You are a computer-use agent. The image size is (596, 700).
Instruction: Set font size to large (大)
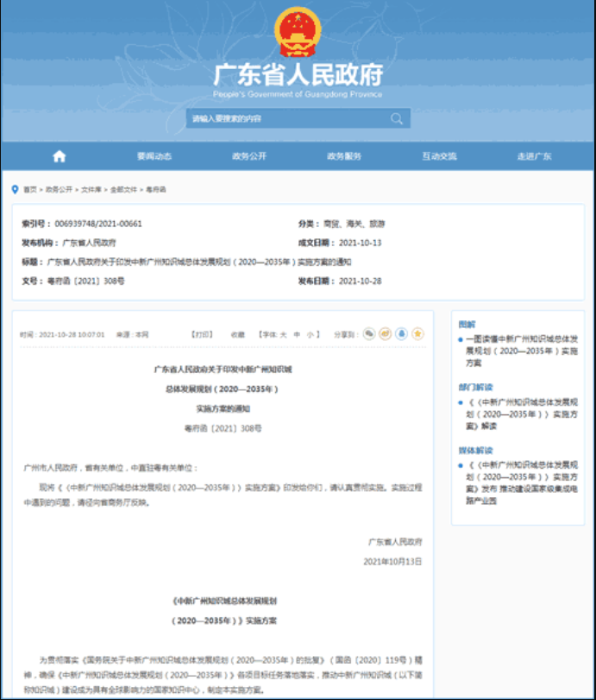pyautogui.click(x=283, y=334)
